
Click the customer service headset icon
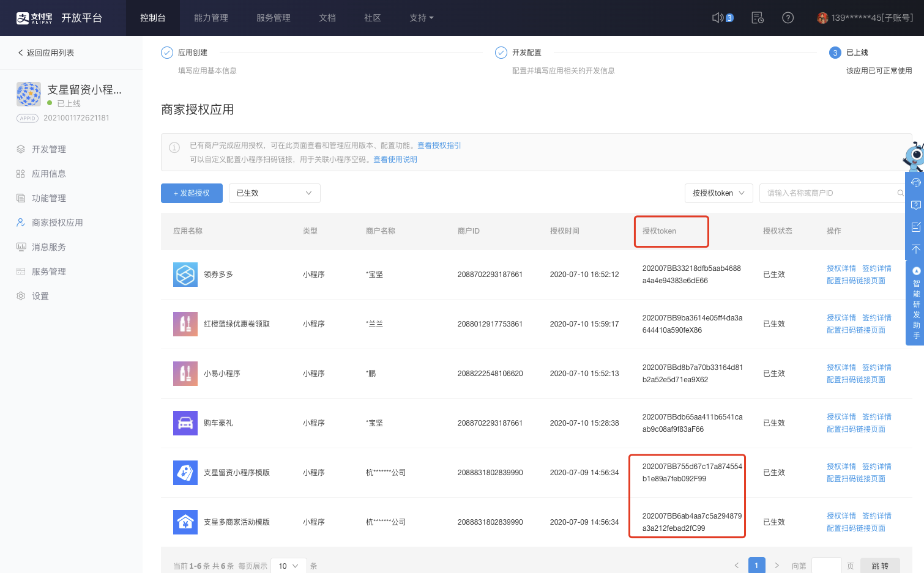click(x=915, y=182)
